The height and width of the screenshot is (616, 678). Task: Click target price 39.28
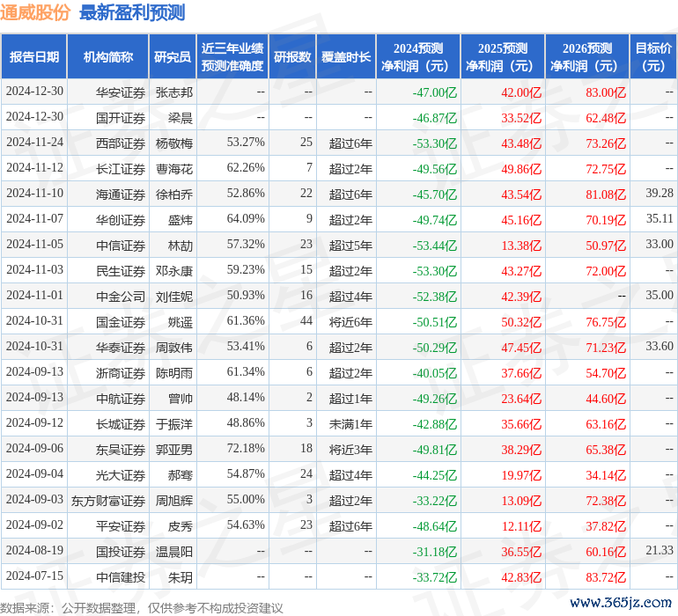pos(660,194)
